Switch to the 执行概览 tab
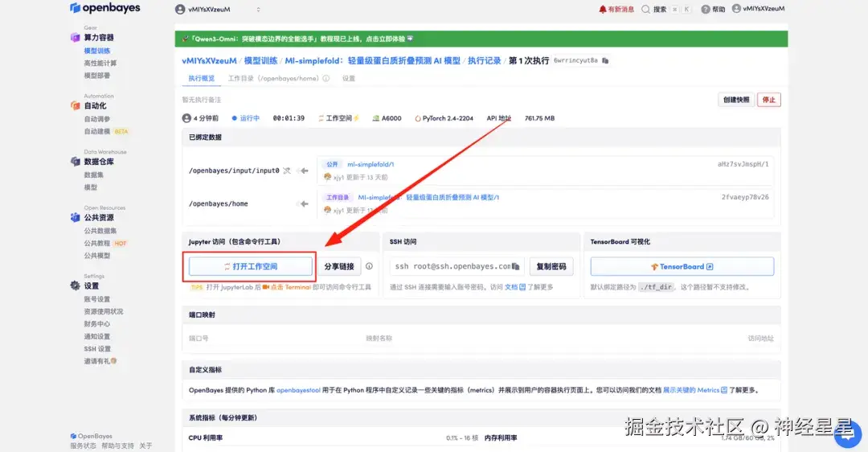The width and height of the screenshot is (868, 452). pyautogui.click(x=202, y=78)
